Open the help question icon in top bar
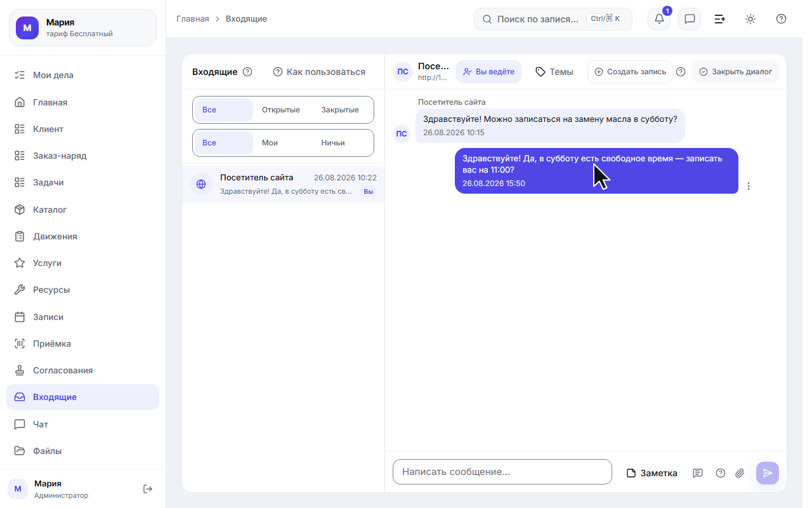Image resolution: width=812 pixels, height=508 pixels. pos(781,19)
